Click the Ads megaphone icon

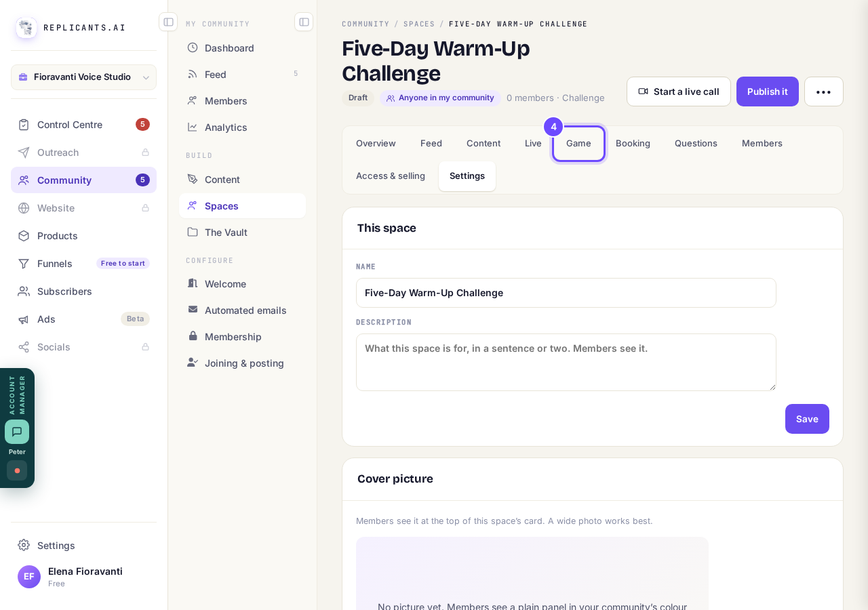pos(24,319)
